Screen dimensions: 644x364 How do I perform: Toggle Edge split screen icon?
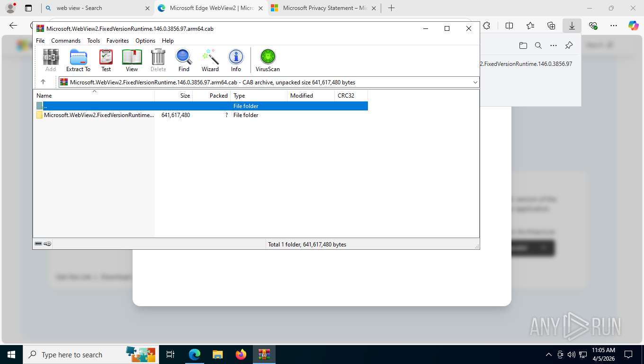(x=510, y=26)
